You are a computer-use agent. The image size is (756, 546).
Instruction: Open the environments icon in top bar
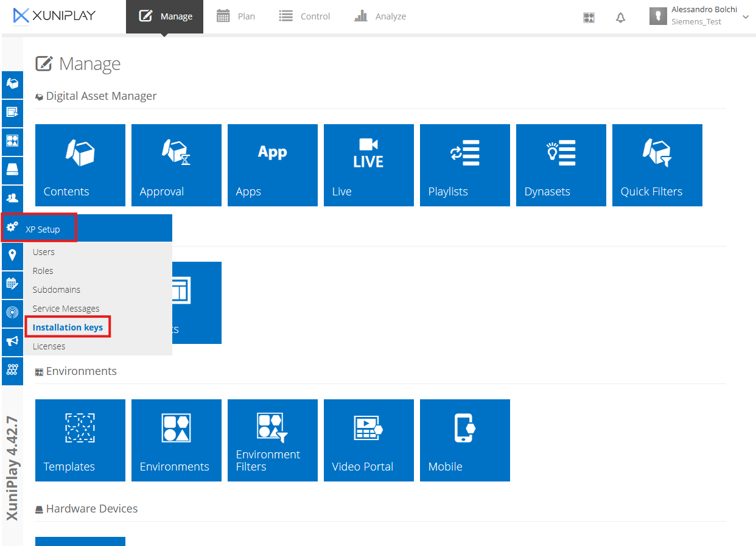(x=589, y=18)
